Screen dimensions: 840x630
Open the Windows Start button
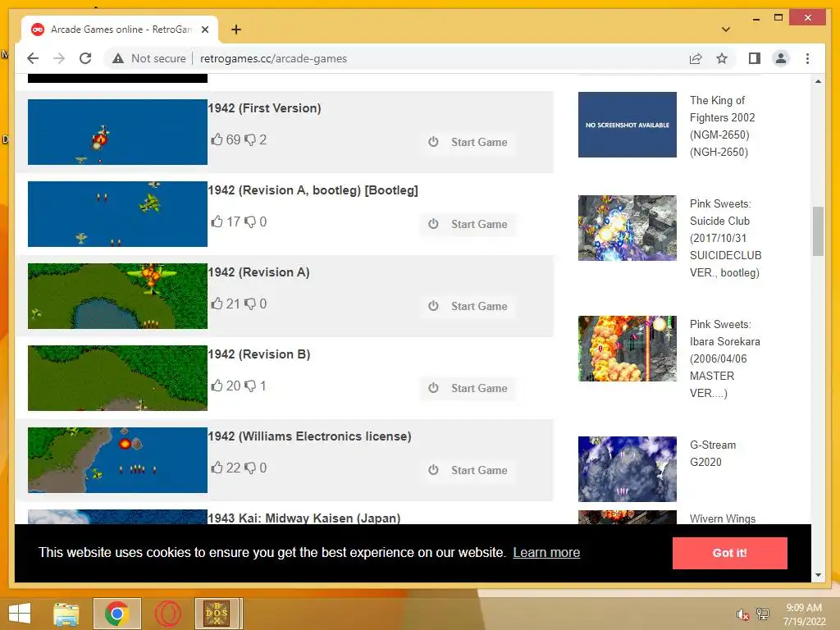[20, 614]
